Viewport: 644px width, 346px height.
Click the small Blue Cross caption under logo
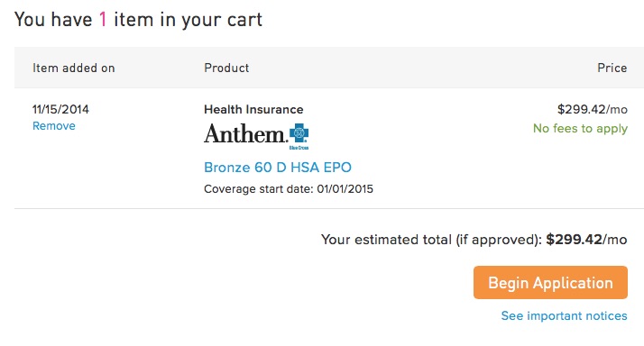(x=299, y=148)
